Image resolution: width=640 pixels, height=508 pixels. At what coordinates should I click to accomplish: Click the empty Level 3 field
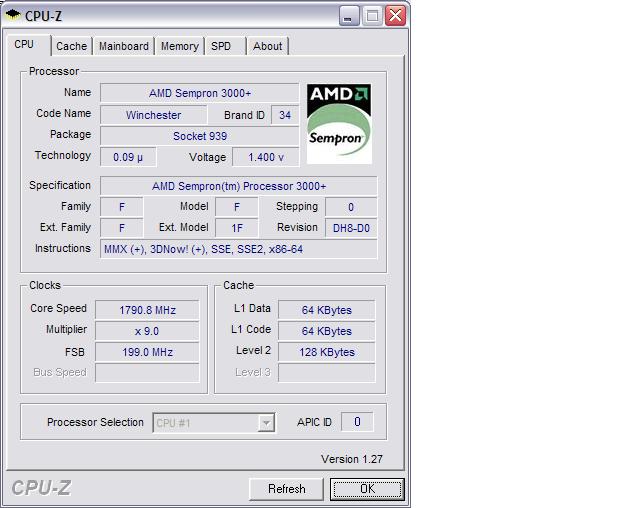tap(327, 373)
